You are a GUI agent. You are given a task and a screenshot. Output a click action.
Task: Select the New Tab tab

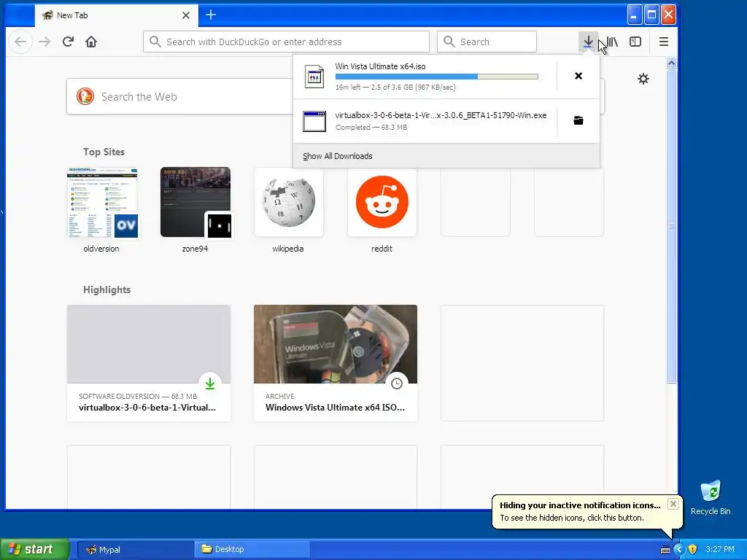point(116,15)
